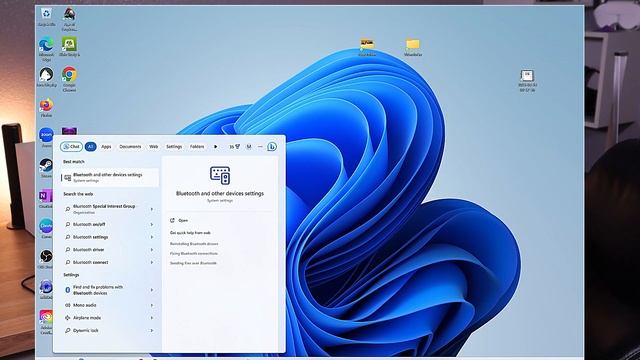Viewport: 640px width, 360px height.
Task: Click Open in the preview pane
Action: coord(179,220)
